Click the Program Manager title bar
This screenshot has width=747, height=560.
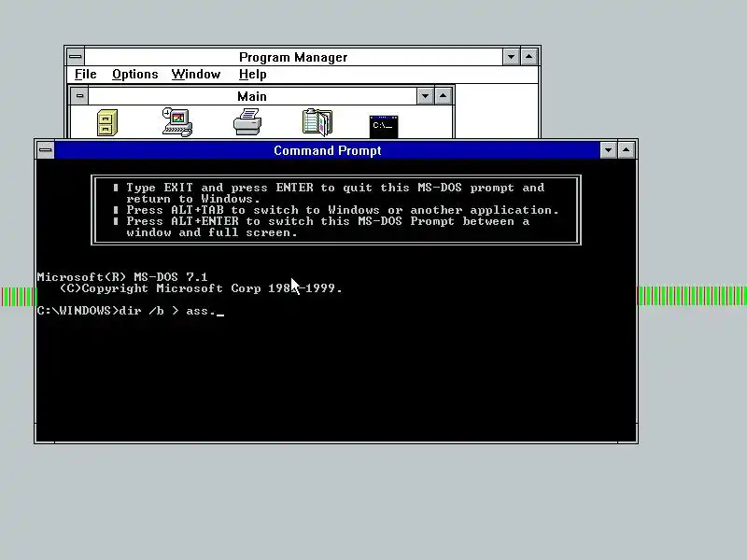tap(293, 57)
